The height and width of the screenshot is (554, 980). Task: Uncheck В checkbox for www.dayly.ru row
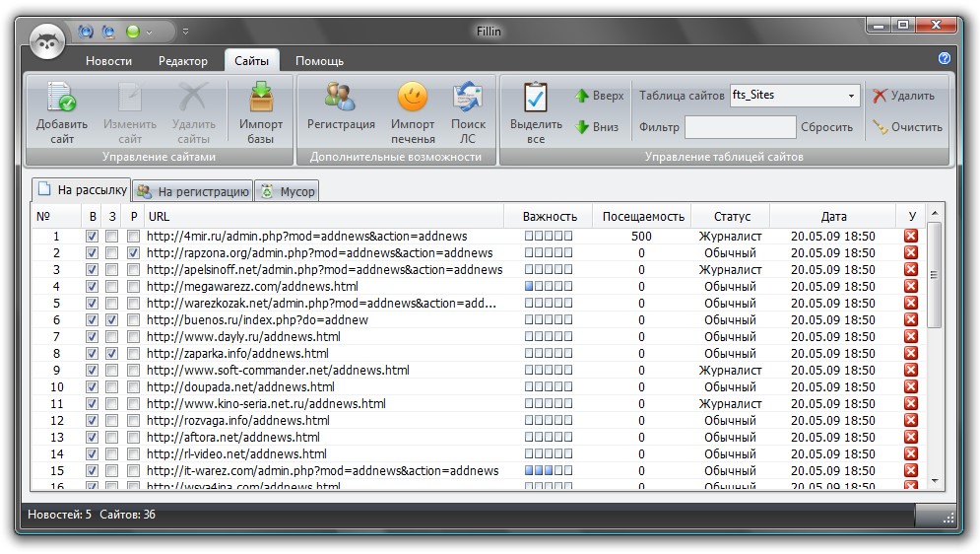(92, 336)
